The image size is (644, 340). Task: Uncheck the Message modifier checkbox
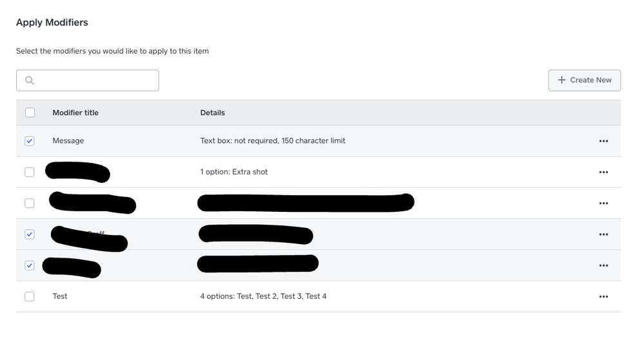tap(30, 141)
